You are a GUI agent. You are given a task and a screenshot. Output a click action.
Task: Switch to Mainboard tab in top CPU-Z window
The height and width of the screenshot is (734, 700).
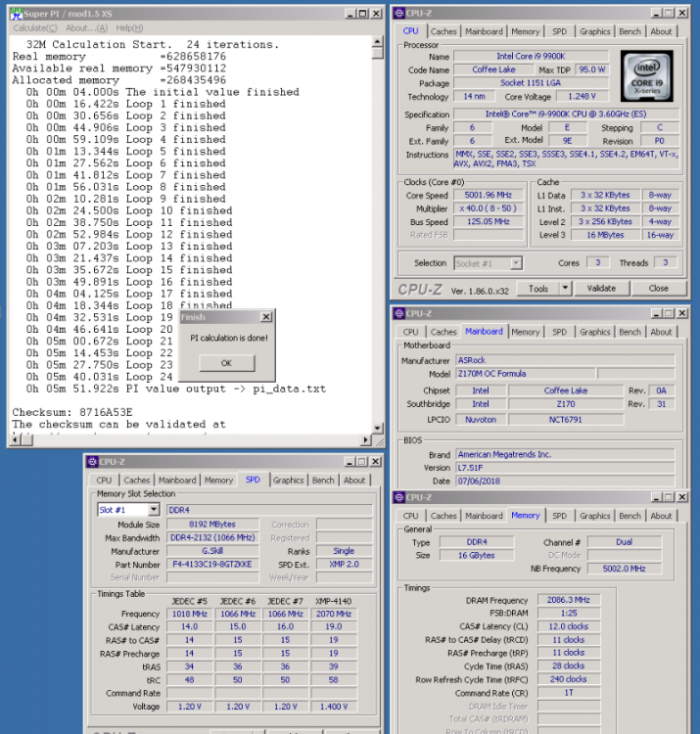pyautogui.click(x=484, y=31)
